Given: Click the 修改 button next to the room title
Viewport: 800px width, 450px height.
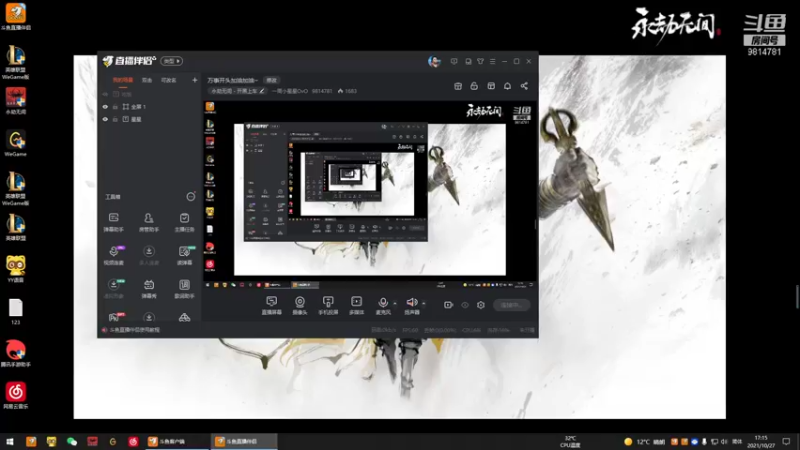Looking at the screenshot, I should click(271, 80).
